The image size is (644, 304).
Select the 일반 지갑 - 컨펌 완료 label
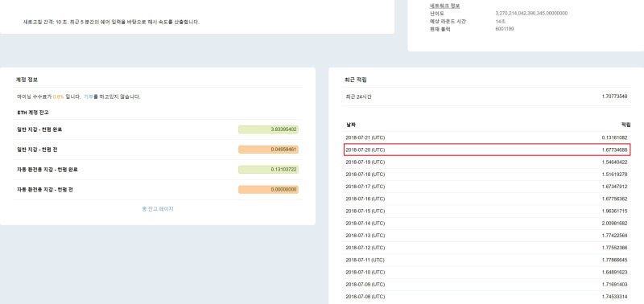pos(39,129)
